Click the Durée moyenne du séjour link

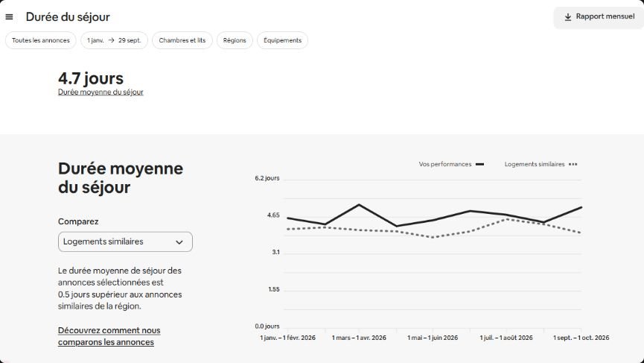[101, 92]
